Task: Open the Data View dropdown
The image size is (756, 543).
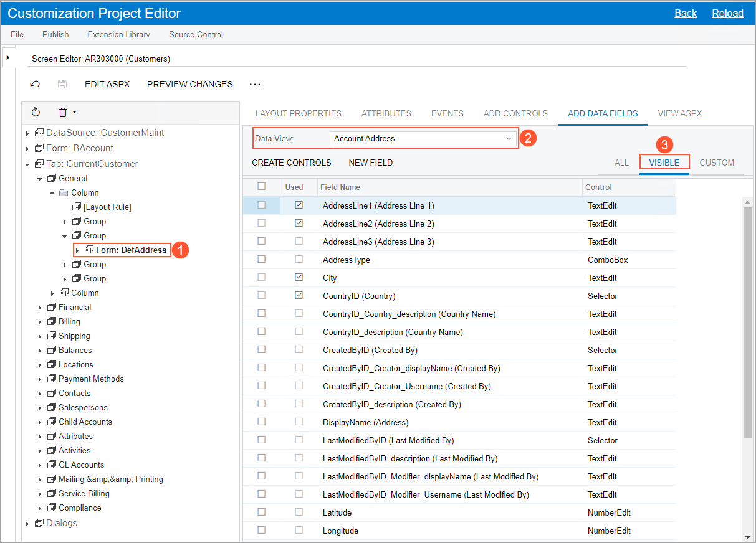Action: point(508,139)
